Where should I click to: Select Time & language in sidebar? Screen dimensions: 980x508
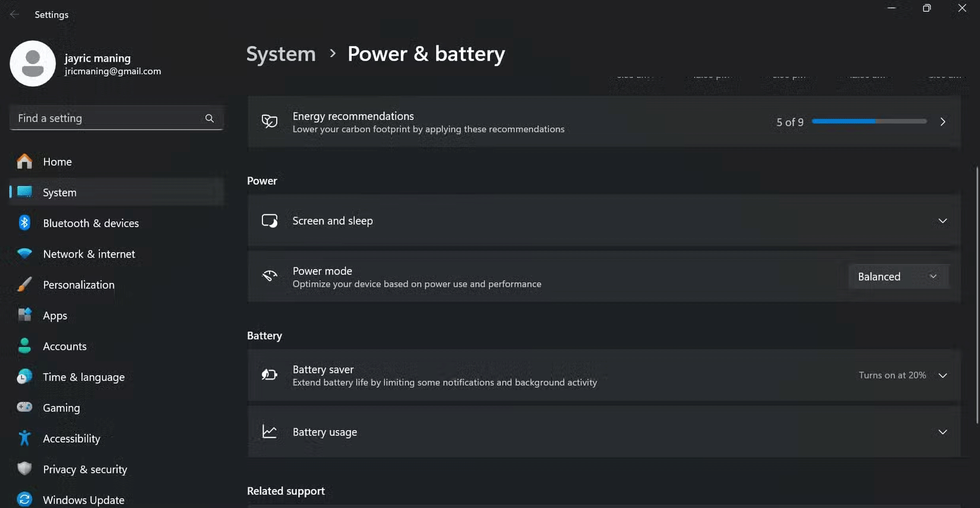(84, 377)
